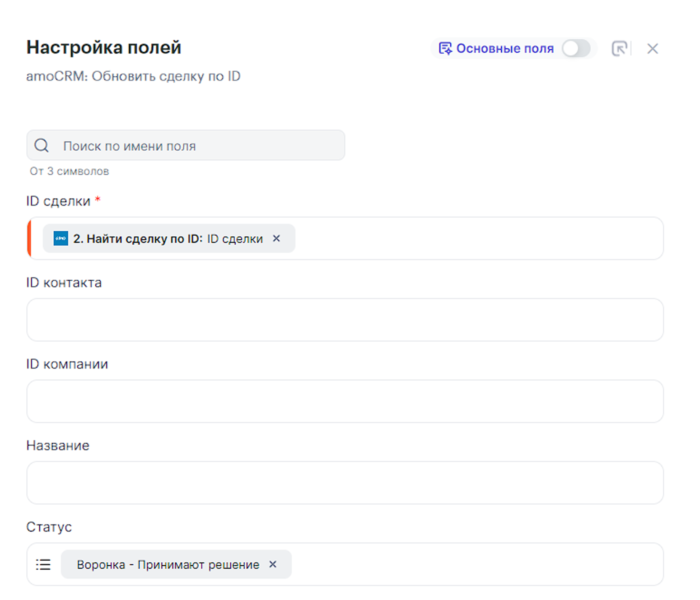Click the Основные поля list icon
The height and width of the screenshot is (600, 700).
pyautogui.click(x=445, y=48)
